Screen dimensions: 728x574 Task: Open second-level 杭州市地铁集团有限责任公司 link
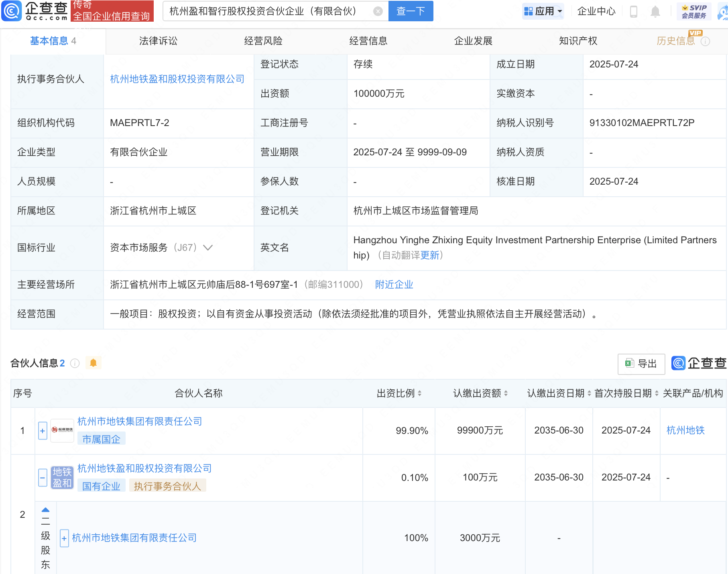click(134, 538)
